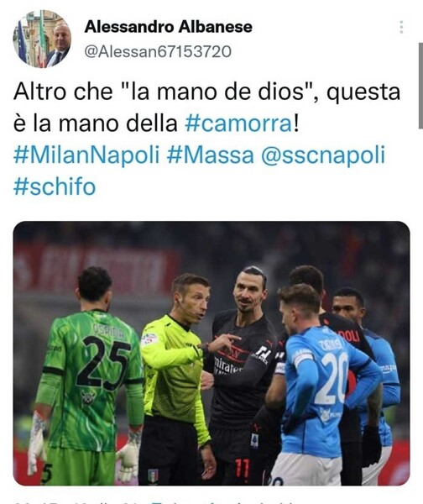Open the #schifo hashtag

(x=55, y=186)
